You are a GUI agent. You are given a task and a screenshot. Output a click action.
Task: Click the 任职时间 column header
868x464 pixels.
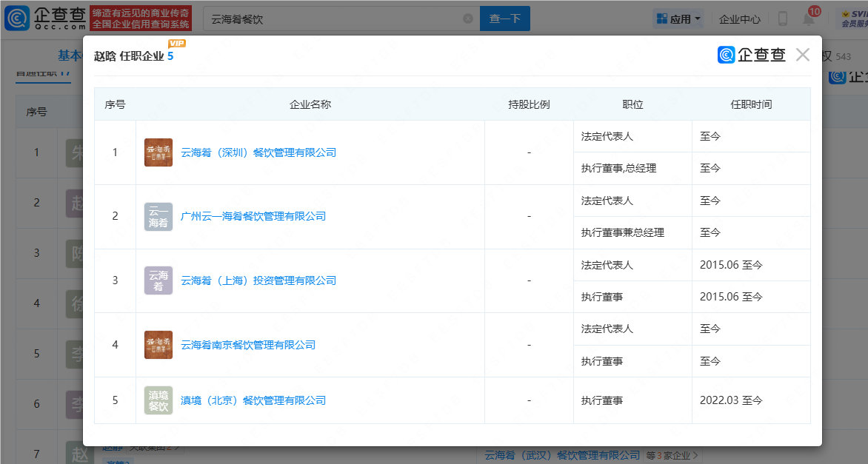[751, 104]
